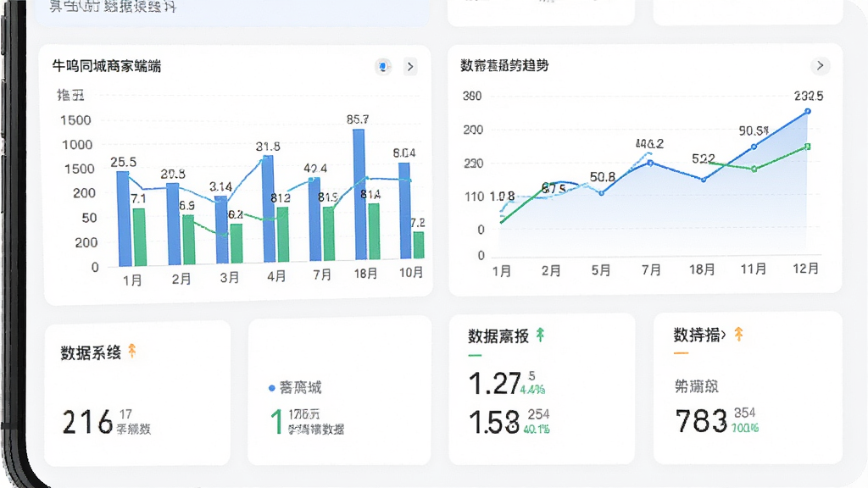
Task: Click '3月' on the bar chart axis
Action: tap(229, 277)
